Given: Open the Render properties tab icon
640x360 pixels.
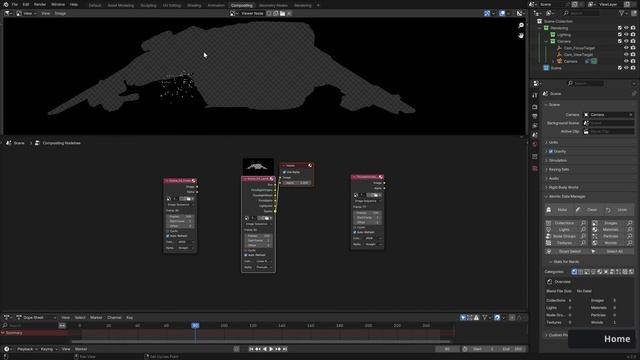Looking at the screenshot, I should pyautogui.click(x=535, y=107).
